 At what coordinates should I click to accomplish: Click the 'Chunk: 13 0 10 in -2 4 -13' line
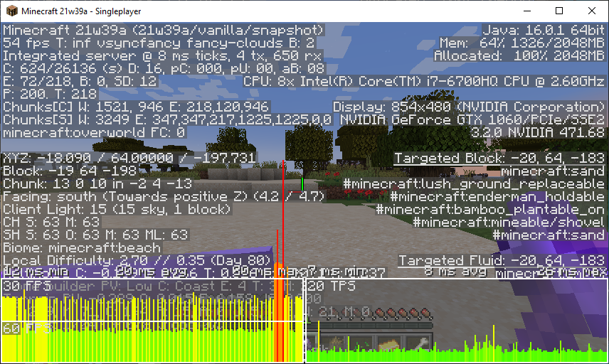pyautogui.click(x=97, y=183)
